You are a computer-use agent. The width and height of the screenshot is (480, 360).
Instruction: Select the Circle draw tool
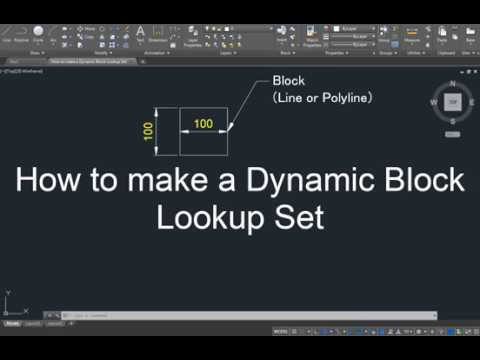pyautogui.click(x=38, y=33)
